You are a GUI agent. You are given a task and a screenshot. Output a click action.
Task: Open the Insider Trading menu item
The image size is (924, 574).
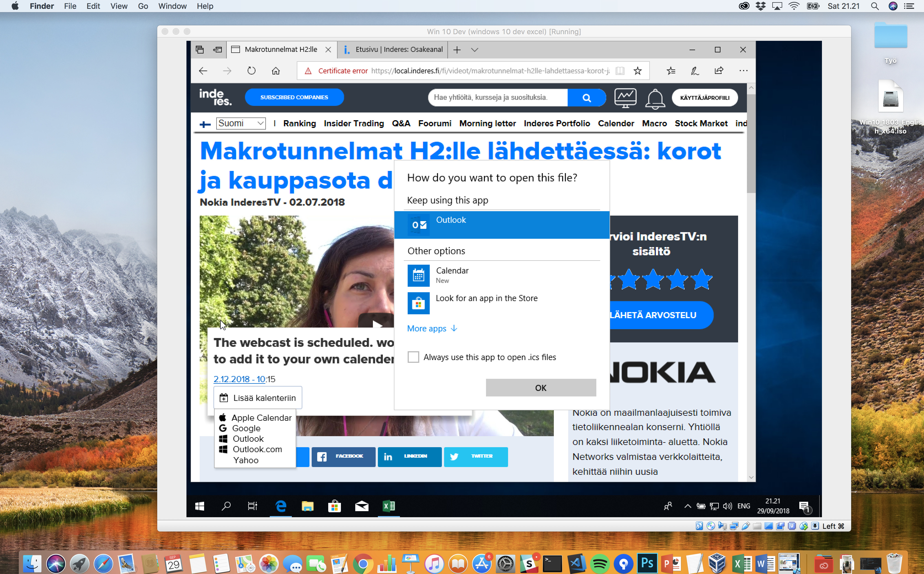tap(354, 124)
